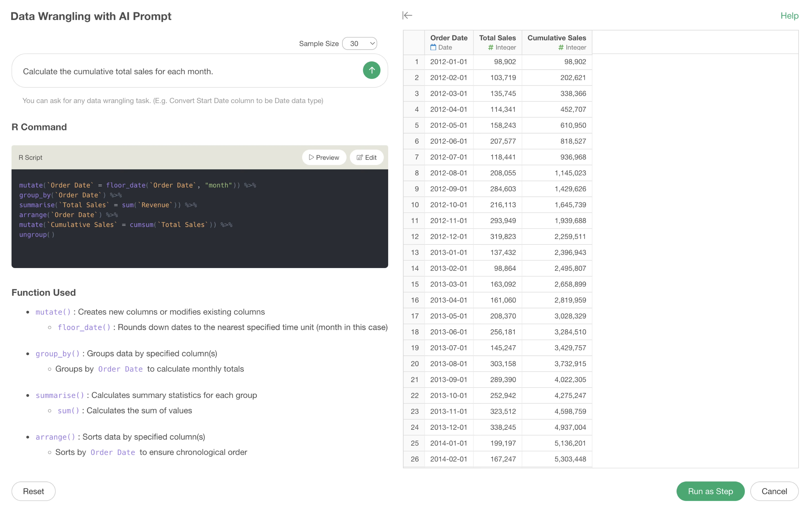Click Run as Step

[x=710, y=491]
